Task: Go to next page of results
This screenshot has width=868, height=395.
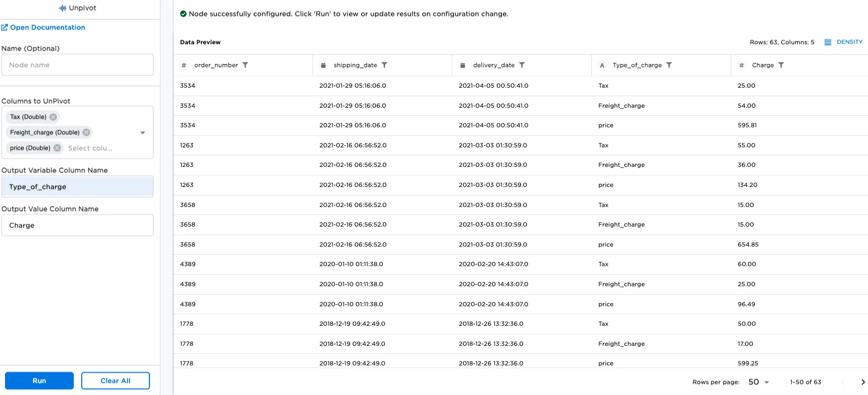Action: pos(862,382)
